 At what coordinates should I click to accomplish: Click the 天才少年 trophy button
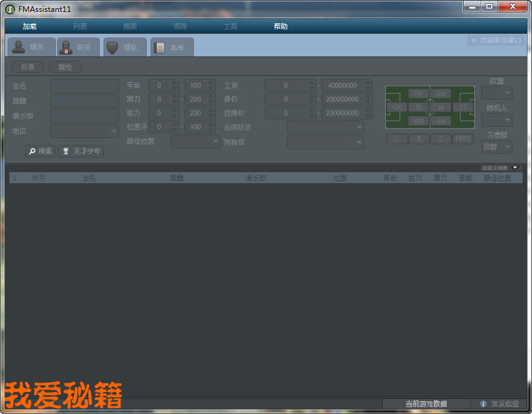pos(81,151)
